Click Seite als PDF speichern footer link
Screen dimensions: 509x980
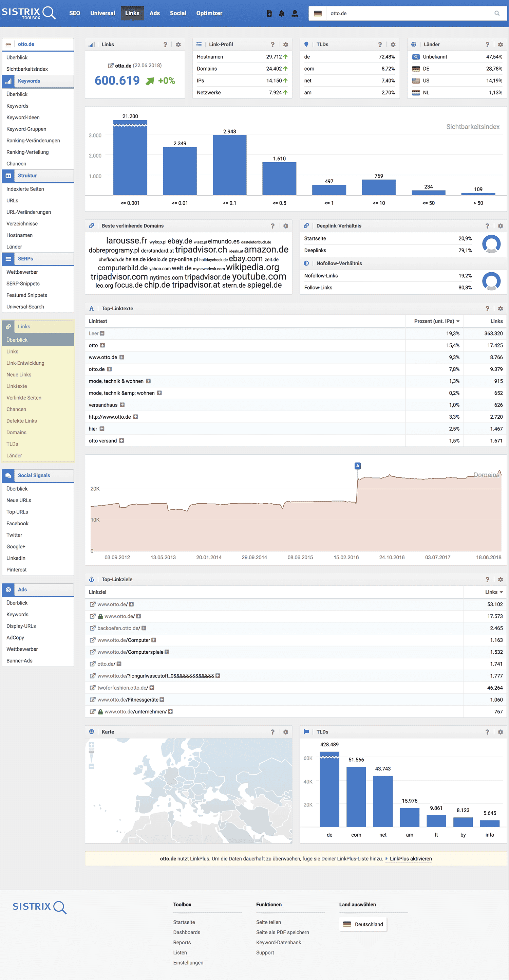pos(282,932)
